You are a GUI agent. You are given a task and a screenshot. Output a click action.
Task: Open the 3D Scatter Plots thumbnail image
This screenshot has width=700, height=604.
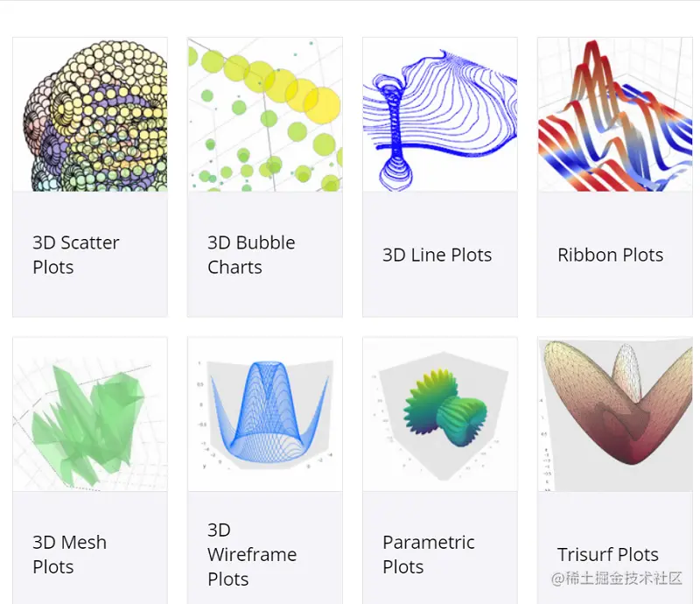pos(90,115)
